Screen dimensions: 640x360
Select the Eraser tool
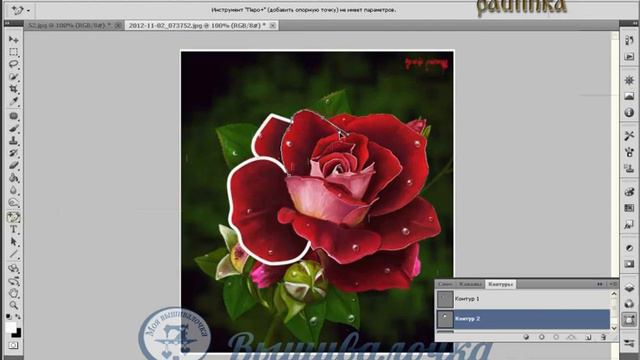point(13,165)
